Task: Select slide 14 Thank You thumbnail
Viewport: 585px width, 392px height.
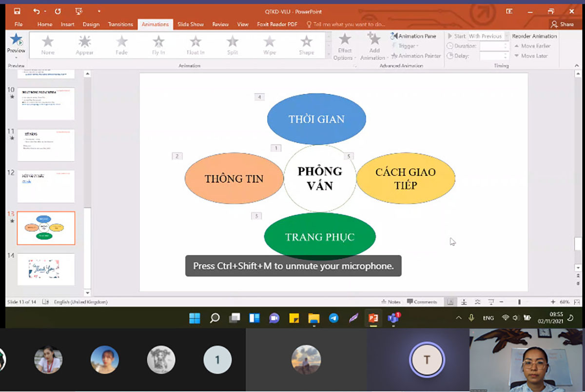Action: [x=46, y=269]
